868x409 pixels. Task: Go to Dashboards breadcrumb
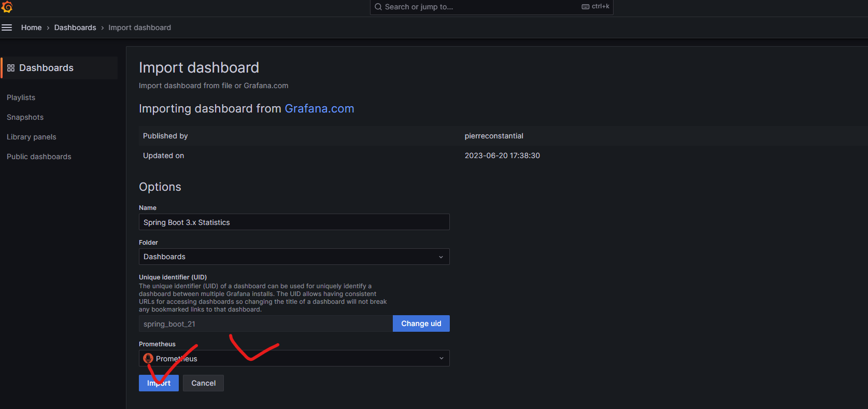pos(75,27)
